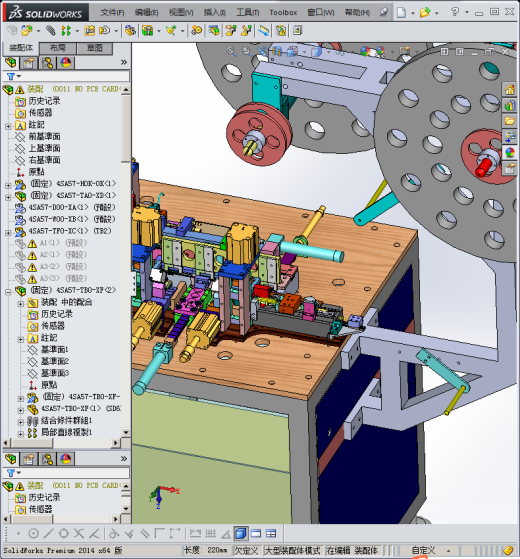Click the Zoom to Fit view icon

pos(232,51)
